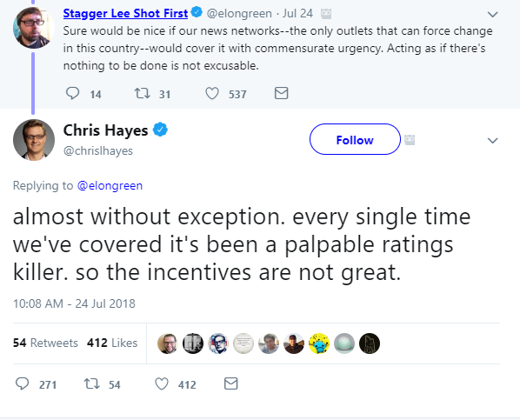Viewport: 520px width, 420px height.
Task: Follow Chris Hayes
Action: [x=355, y=139]
